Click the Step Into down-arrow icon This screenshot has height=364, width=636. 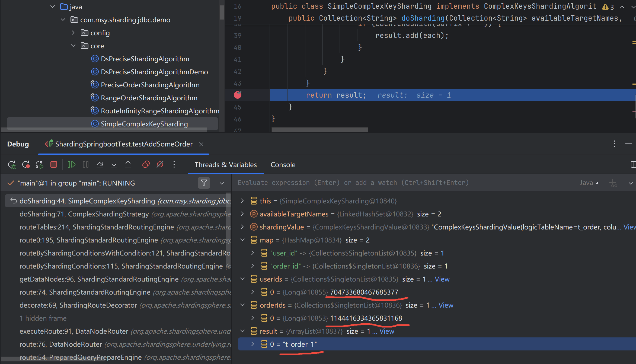click(114, 165)
